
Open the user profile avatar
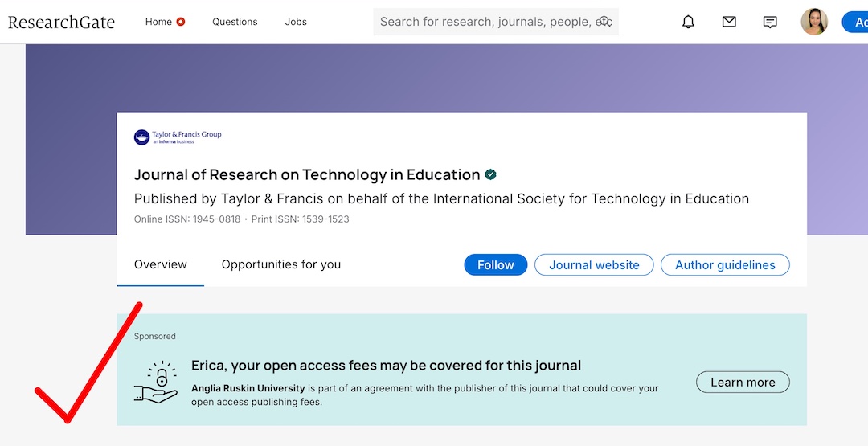(814, 23)
